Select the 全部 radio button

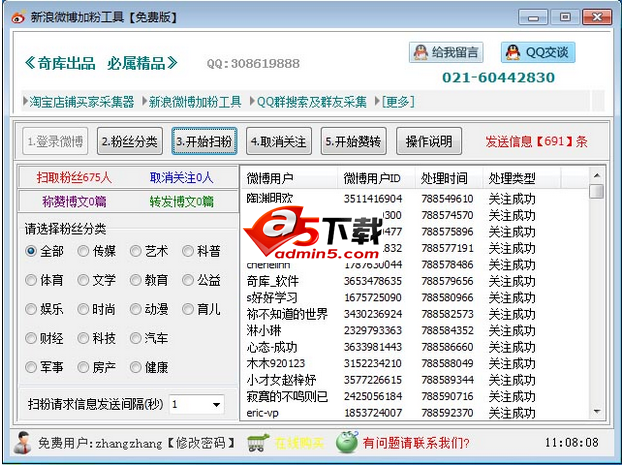click(x=31, y=251)
